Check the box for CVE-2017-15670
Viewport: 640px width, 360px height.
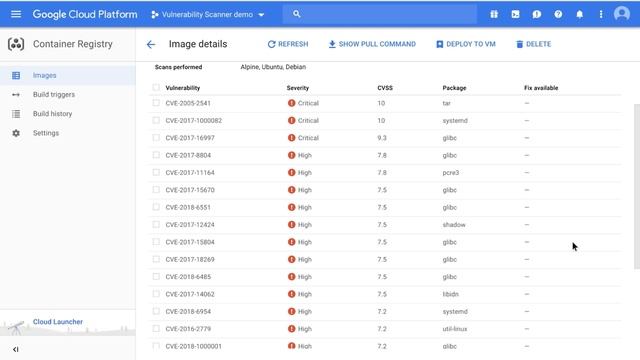click(156, 189)
